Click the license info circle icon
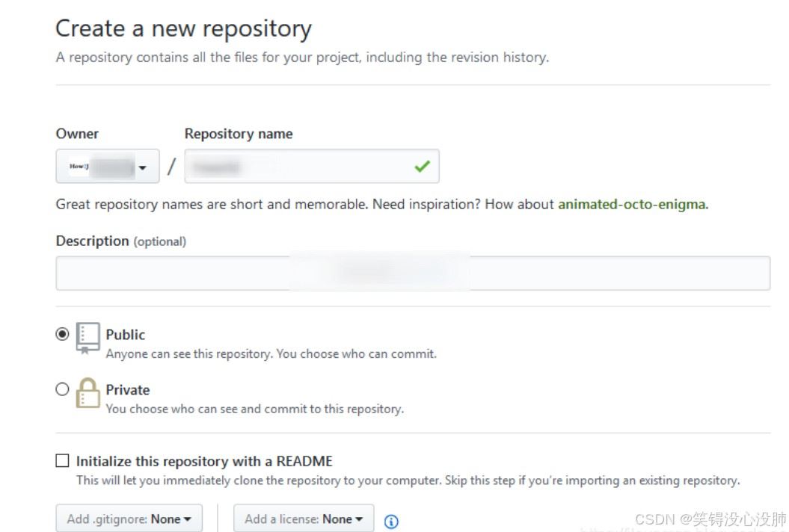The width and height of the screenshot is (789, 532). pos(391,522)
